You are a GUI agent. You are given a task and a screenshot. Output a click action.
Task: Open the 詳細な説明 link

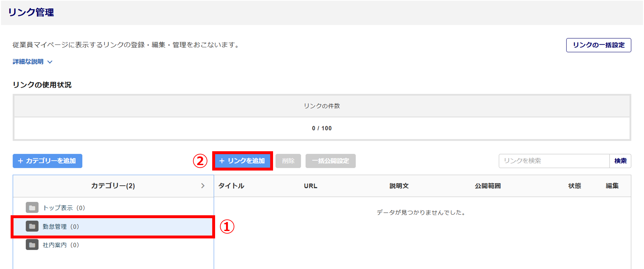pyautogui.click(x=28, y=62)
